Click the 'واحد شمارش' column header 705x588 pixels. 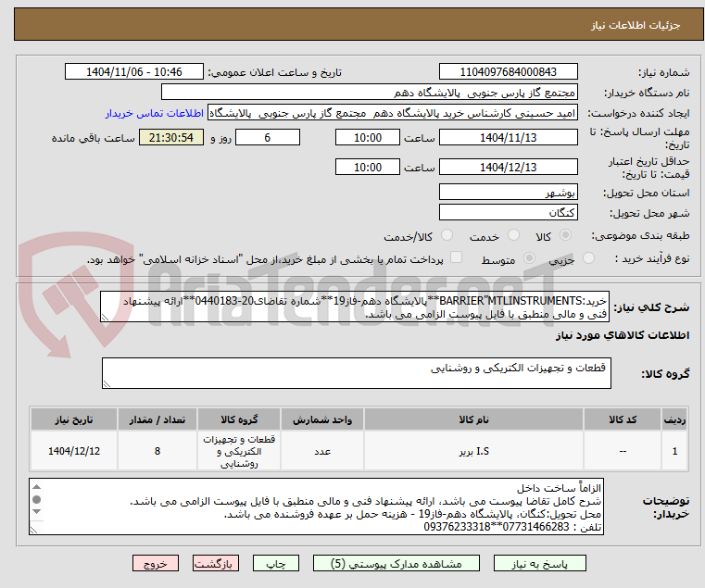[321, 419]
